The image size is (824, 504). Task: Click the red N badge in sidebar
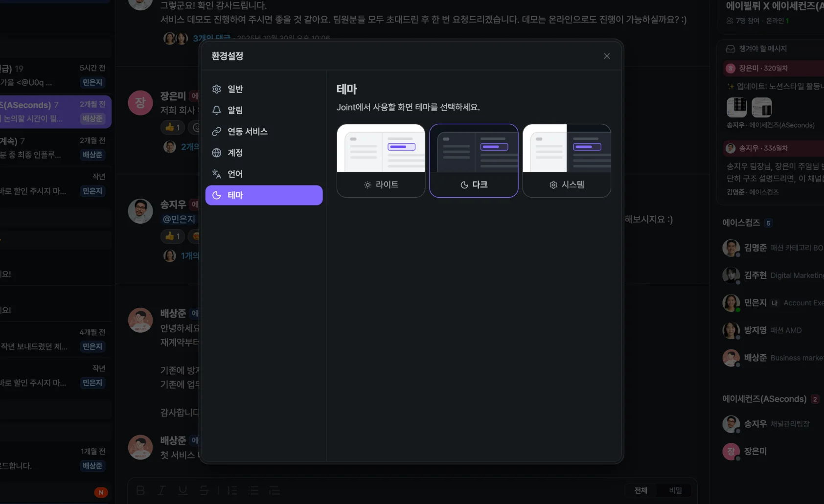pyautogui.click(x=101, y=492)
